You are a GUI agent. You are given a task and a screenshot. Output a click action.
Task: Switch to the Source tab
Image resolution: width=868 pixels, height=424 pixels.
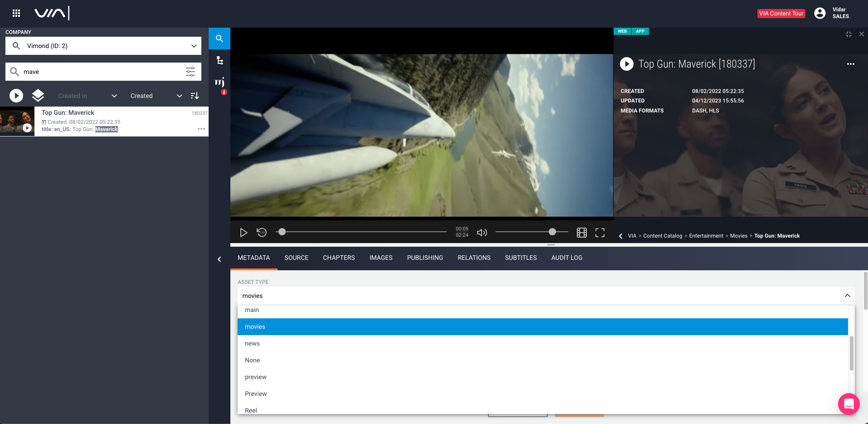(297, 258)
